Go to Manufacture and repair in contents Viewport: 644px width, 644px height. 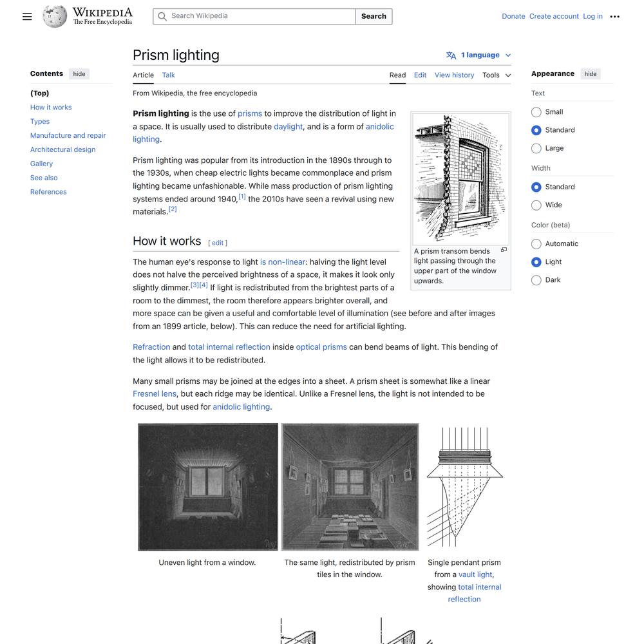(68, 135)
